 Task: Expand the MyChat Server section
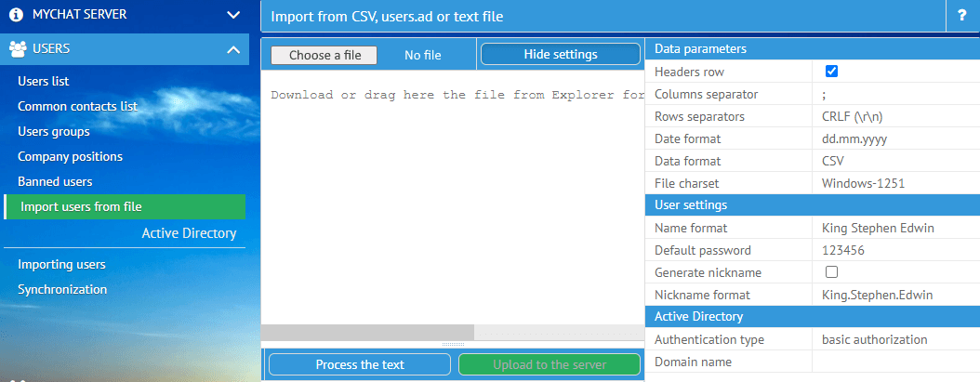[x=232, y=15]
